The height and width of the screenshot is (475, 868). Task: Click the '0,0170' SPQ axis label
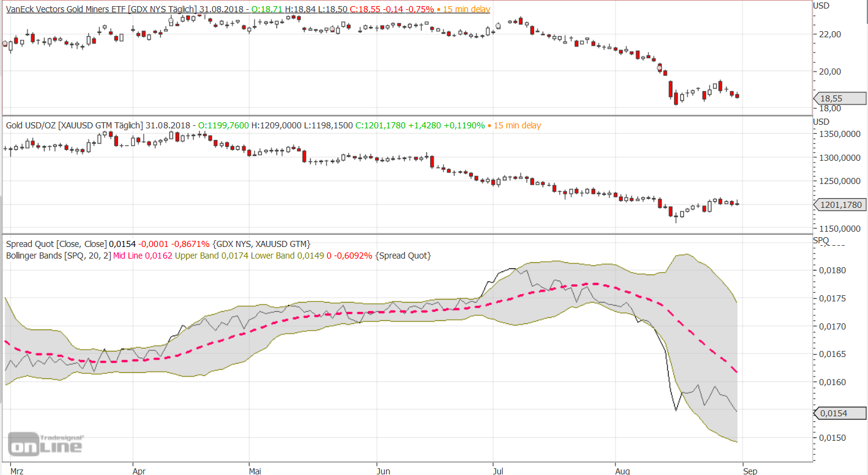point(833,327)
